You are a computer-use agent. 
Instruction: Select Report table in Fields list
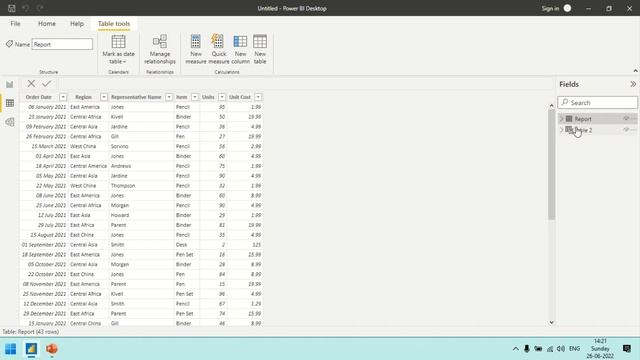[x=583, y=119]
